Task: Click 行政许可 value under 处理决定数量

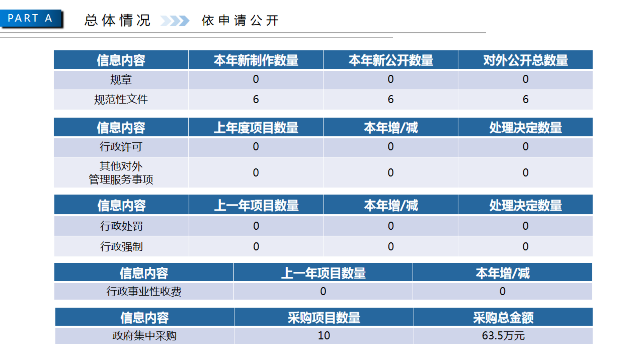Action: tap(525, 147)
